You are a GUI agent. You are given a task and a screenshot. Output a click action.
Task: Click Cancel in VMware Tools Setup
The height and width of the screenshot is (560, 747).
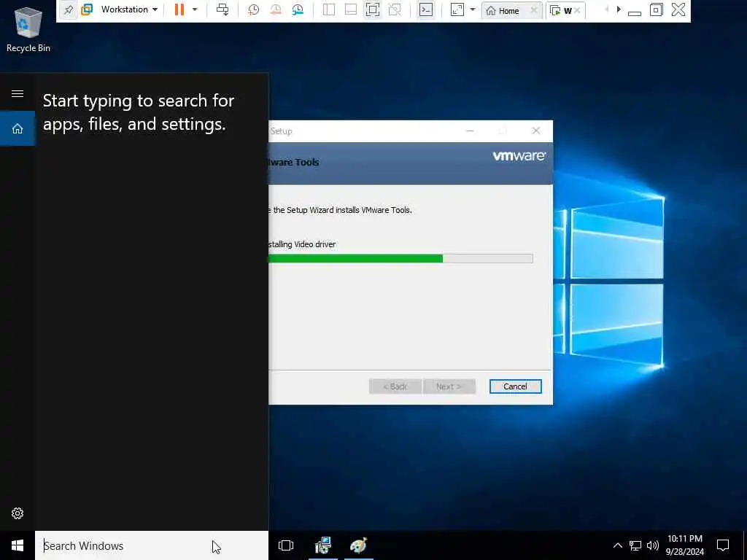pyautogui.click(x=516, y=386)
